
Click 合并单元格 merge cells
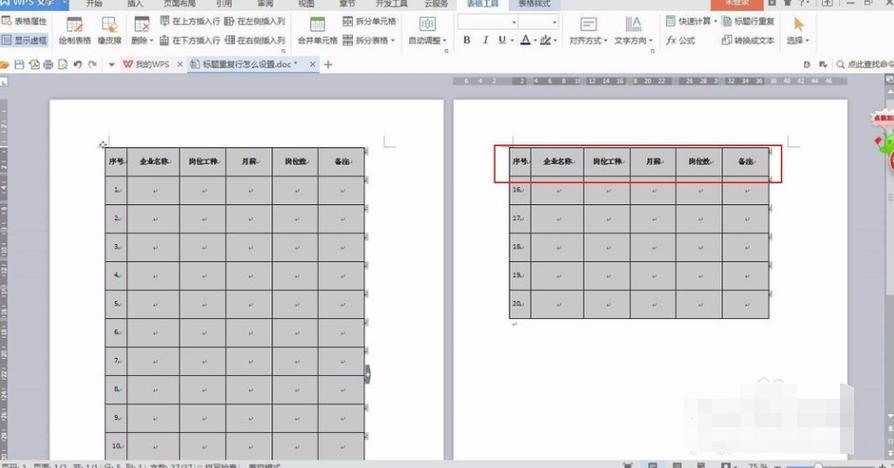[x=318, y=31]
